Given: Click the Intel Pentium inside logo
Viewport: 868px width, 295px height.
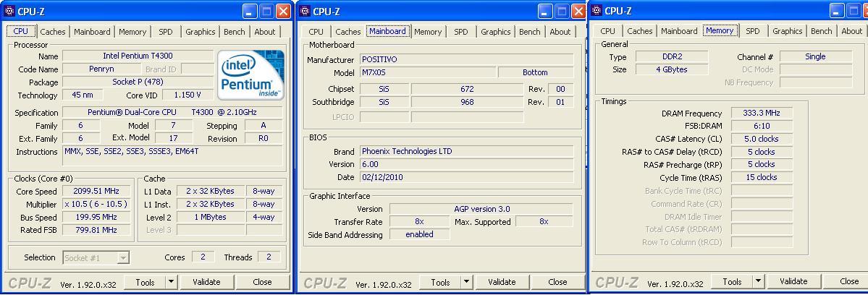Looking at the screenshot, I should point(250,74).
